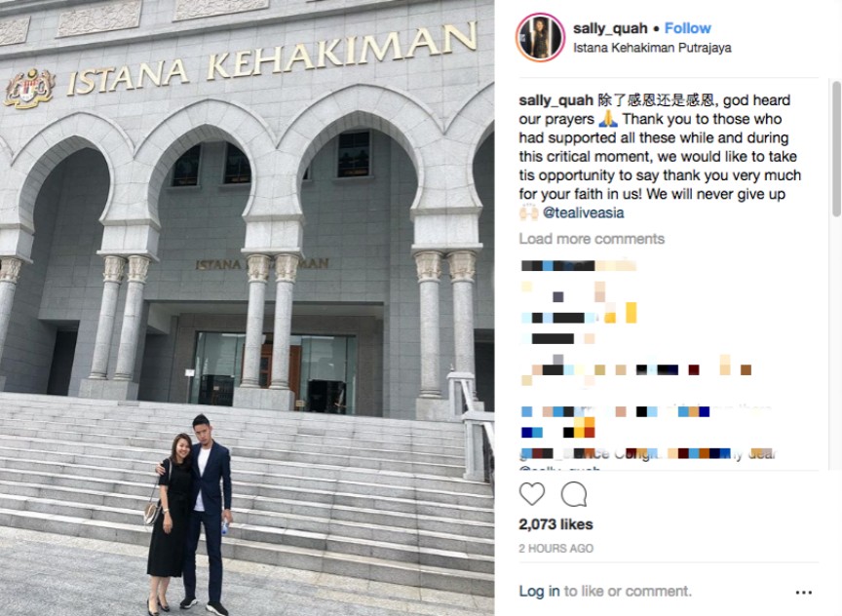Open the three-dot more options menu
842x616 pixels.
pyautogui.click(x=803, y=592)
